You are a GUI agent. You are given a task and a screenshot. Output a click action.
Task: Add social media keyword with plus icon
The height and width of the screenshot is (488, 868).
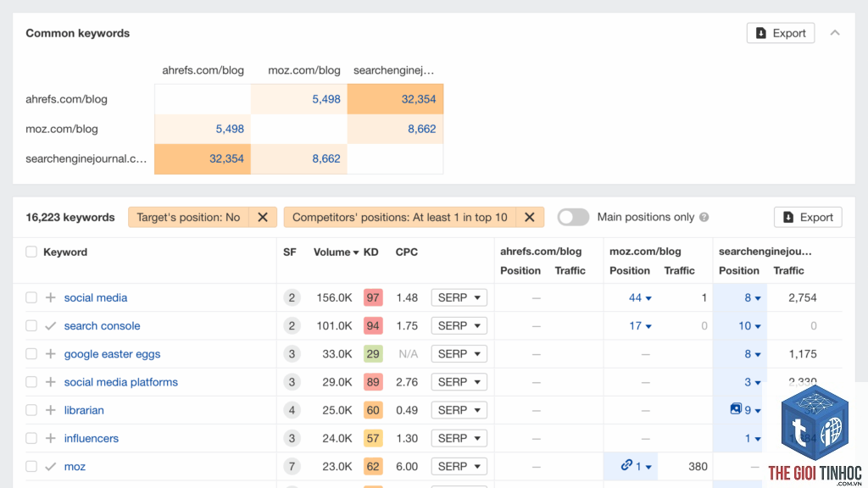tap(50, 297)
